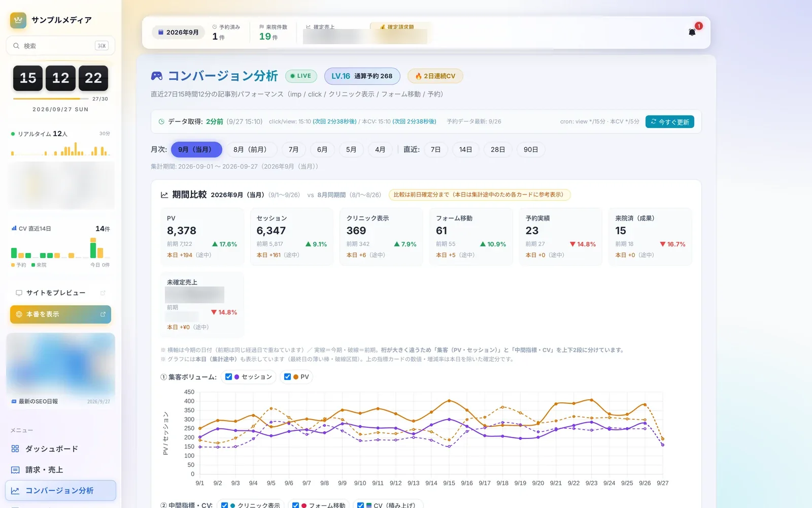Click the 本番を表示 button
The image size is (812, 508).
pos(60,314)
